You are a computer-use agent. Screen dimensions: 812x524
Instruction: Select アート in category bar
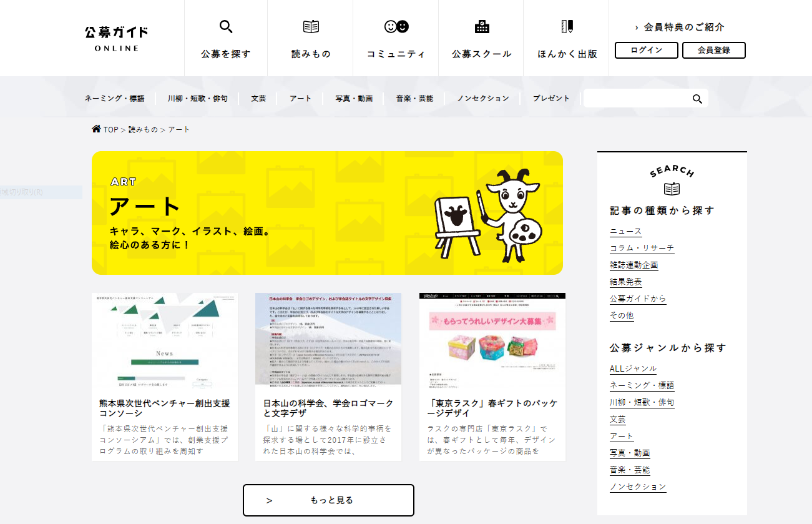pos(301,99)
